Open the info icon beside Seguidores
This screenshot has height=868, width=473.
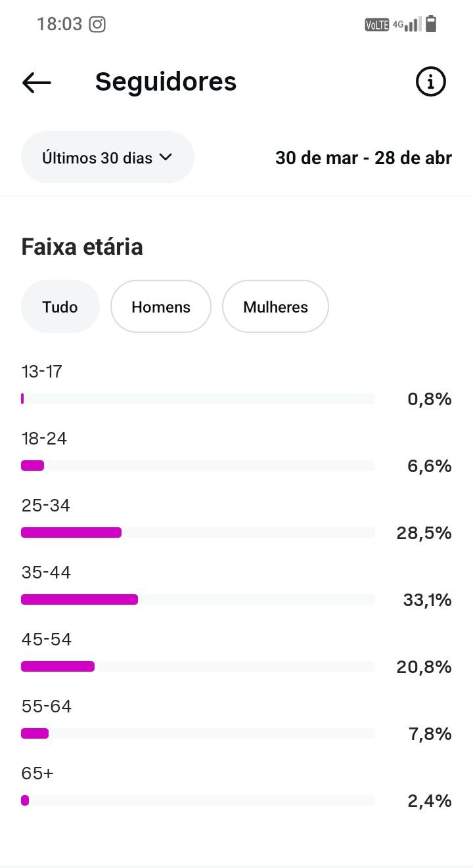430,82
